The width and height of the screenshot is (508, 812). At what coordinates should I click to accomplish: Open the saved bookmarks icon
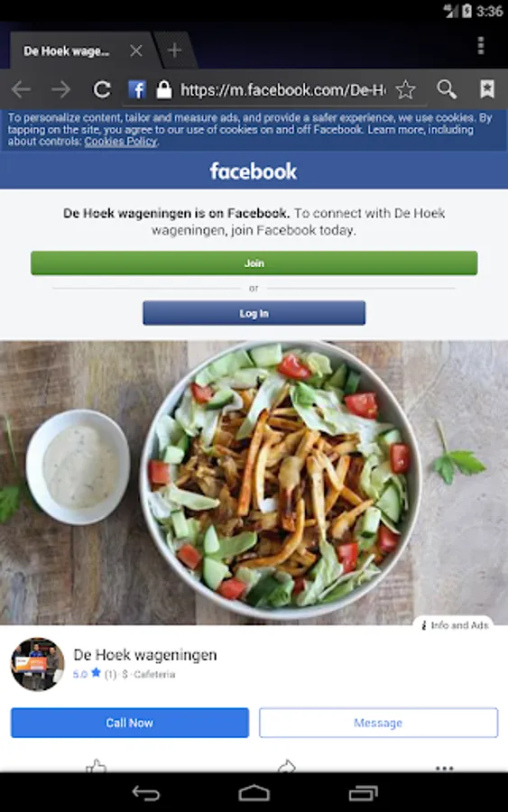pyautogui.click(x=486, y=89)
